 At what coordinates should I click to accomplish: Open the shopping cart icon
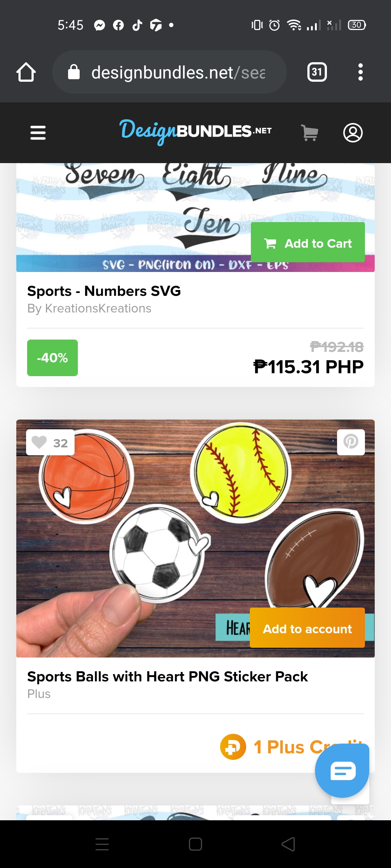310,133
